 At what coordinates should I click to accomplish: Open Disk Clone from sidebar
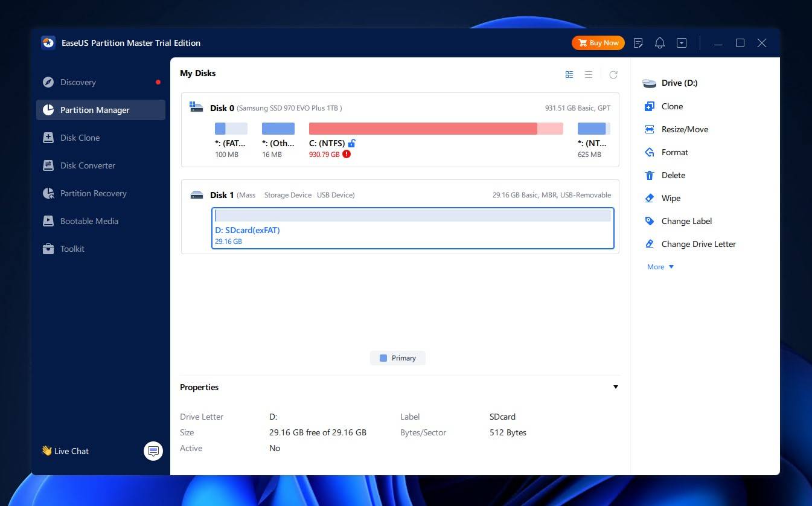(100, 138)
